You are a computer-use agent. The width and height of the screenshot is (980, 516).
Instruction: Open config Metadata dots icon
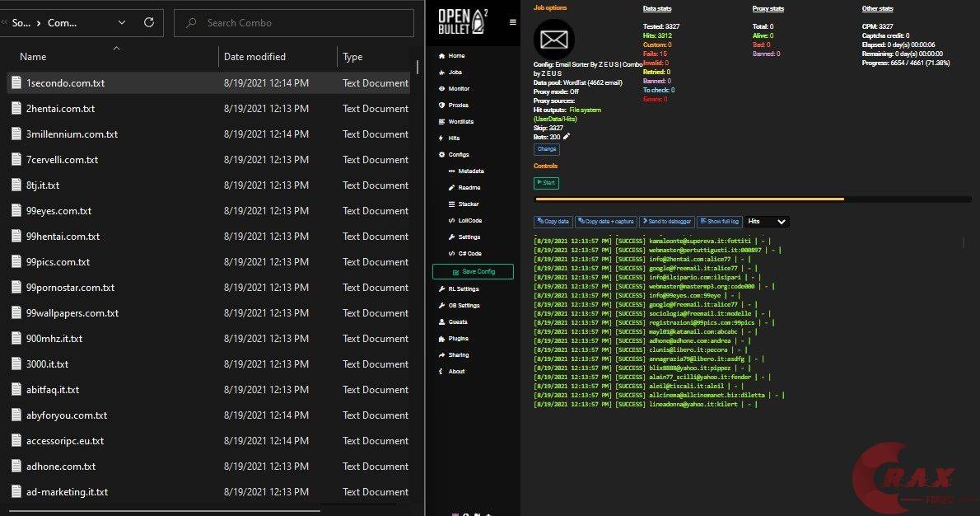click(x=452, y=171)
